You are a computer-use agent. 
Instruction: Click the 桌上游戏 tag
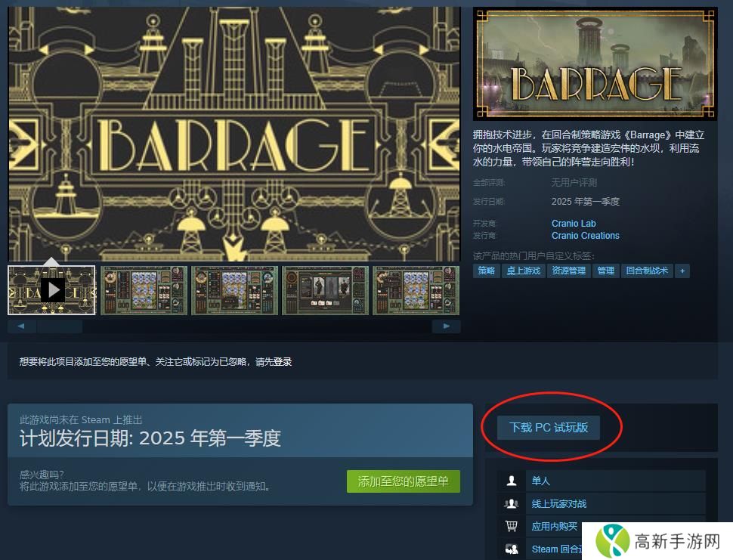pos(523,271)
